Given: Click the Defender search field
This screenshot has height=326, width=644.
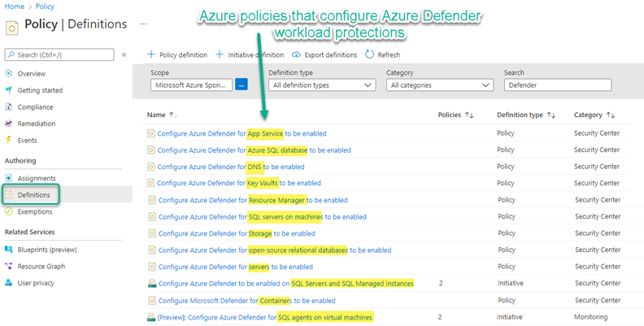Looking at the screenshot, I should click(556, 85).
